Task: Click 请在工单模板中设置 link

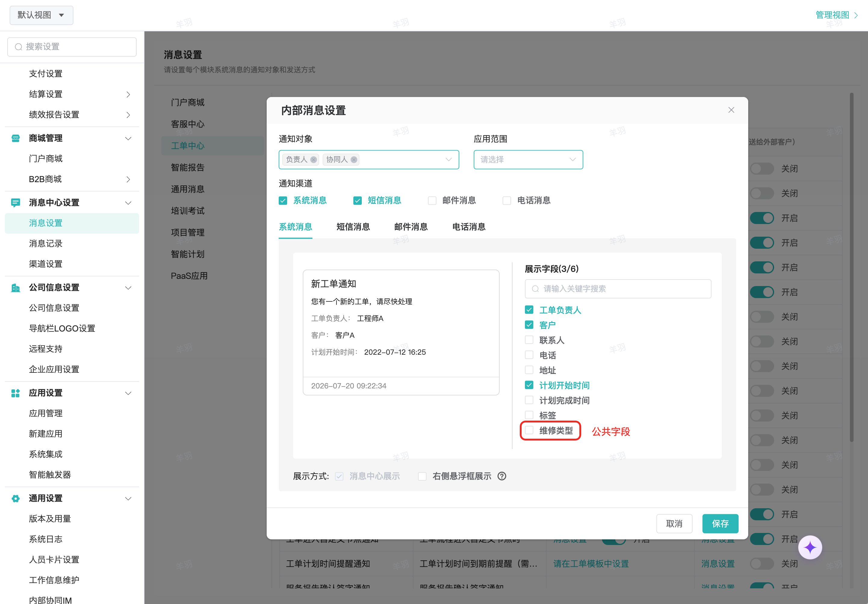Action: [x=591, y=564]
